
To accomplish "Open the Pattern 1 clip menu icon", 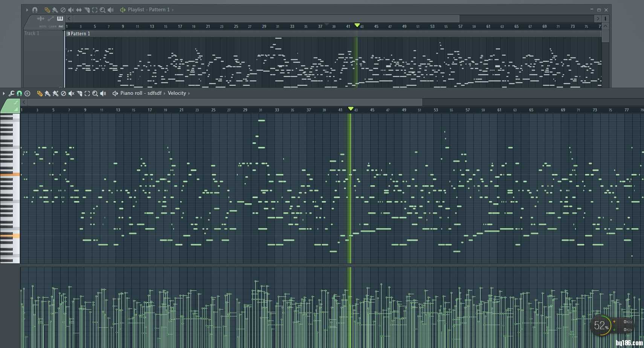I will coord(68,33).
